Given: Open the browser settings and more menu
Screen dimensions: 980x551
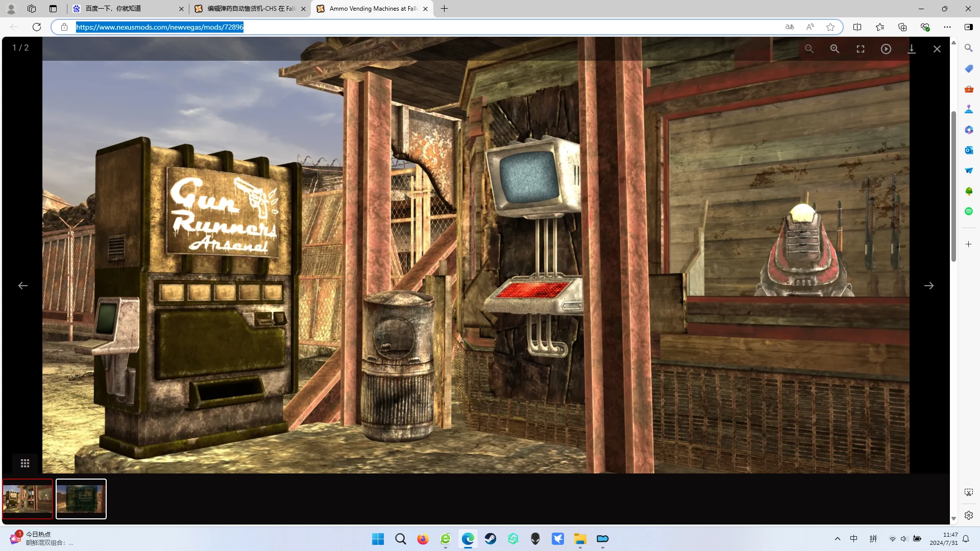Looking at the screenshot, I should coord(947,27).
